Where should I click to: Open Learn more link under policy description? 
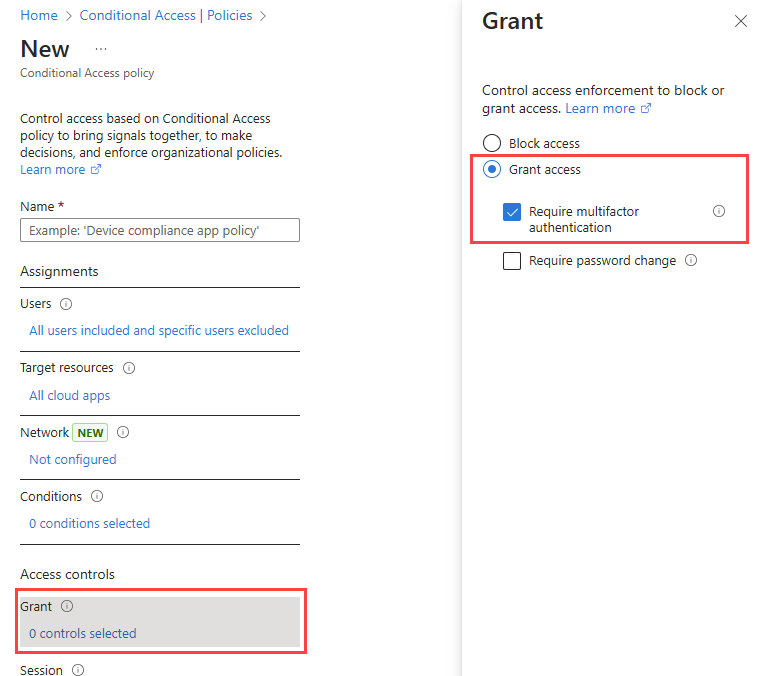60,169
